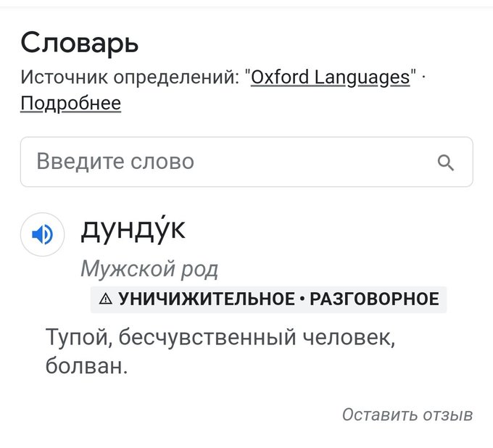Viewport: 493px width, 448px height.
Task: Select the УНИЧИЖИТЕЛЬНОЕ usage label
Action: tap(204, 299)
